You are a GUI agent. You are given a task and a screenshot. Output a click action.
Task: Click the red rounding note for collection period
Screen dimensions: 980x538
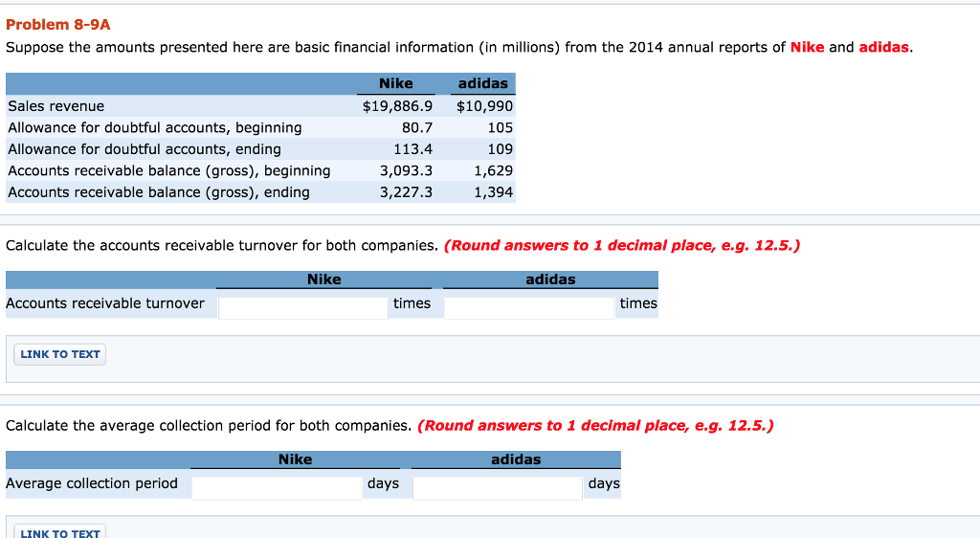pyautogui.click(x=595, y=426)
